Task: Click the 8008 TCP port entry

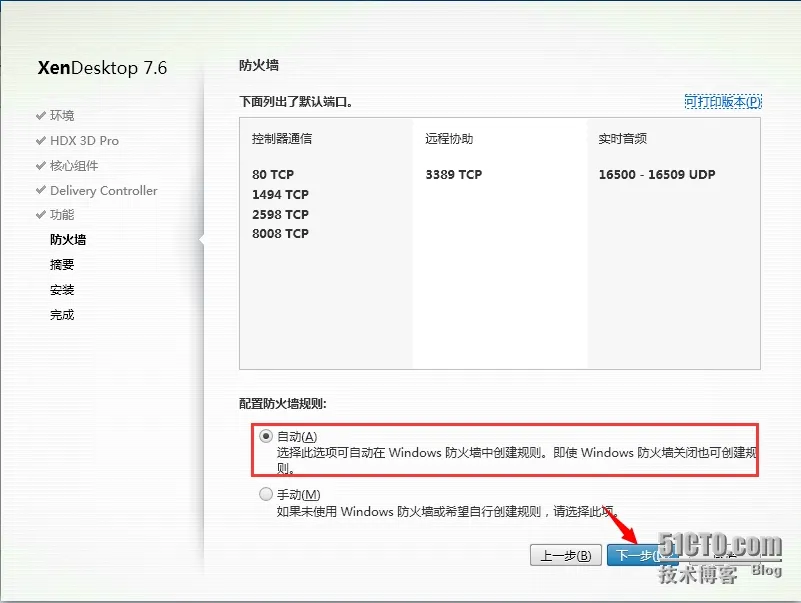Action: 280,234
